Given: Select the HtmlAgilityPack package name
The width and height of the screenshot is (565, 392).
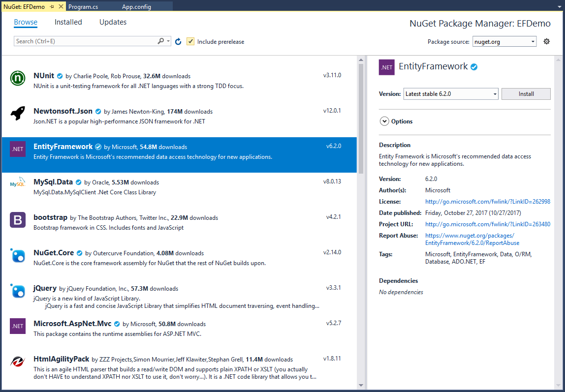Looking at the screenshot, I should click(x=61, y=359).
